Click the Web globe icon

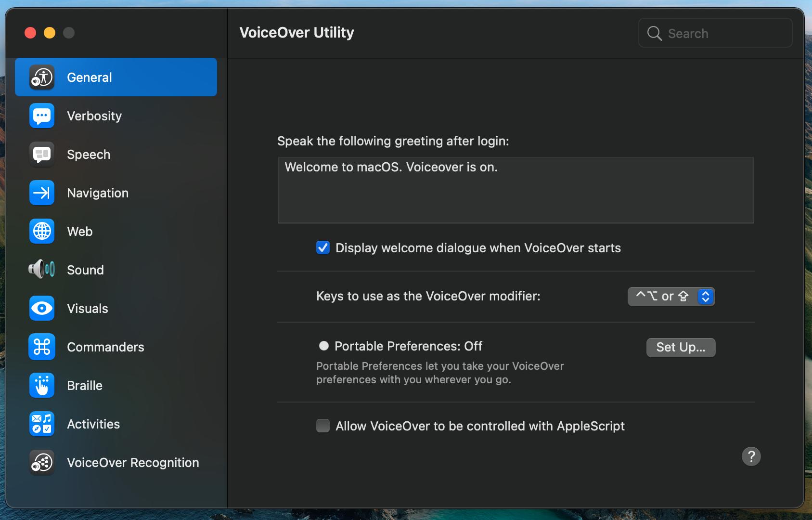[x=42, y=232]
